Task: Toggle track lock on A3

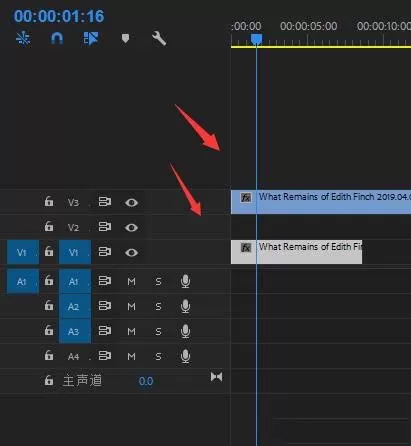Action: 49,331
